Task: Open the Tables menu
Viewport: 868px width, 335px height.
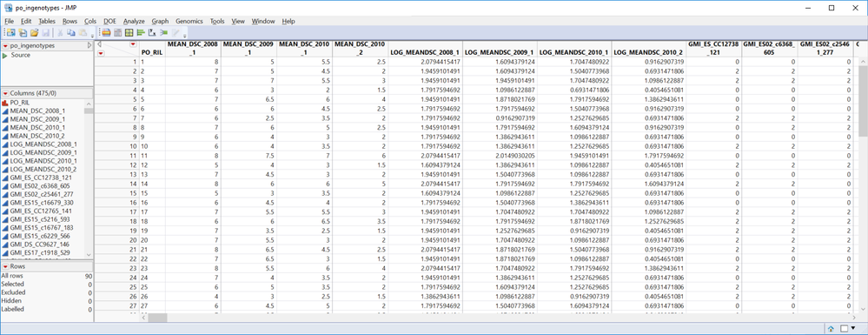Action: tap(47, 21)
